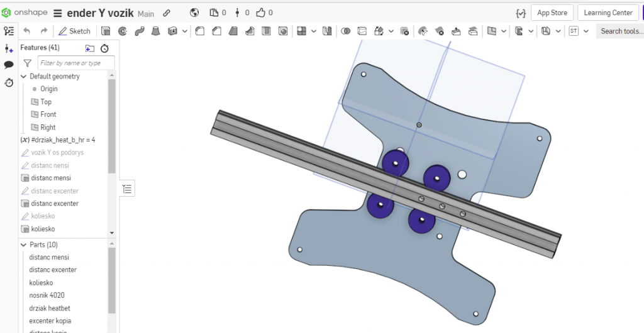Select the Boolean tool icon

point(345,31)
